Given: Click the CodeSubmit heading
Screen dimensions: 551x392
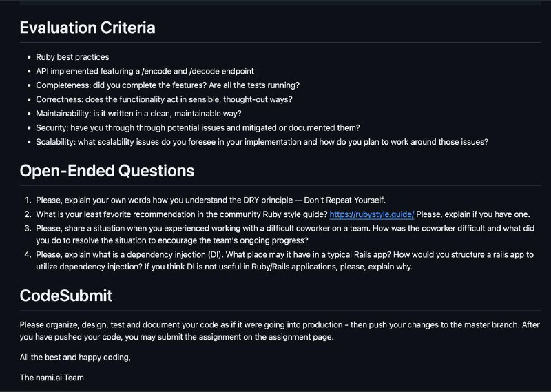Looking at the screenshot, I should click(x=66, y=296).
